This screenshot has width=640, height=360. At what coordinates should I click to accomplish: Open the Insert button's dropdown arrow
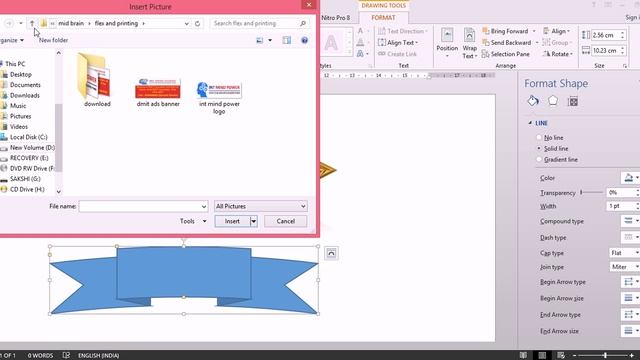pos(253,221)
